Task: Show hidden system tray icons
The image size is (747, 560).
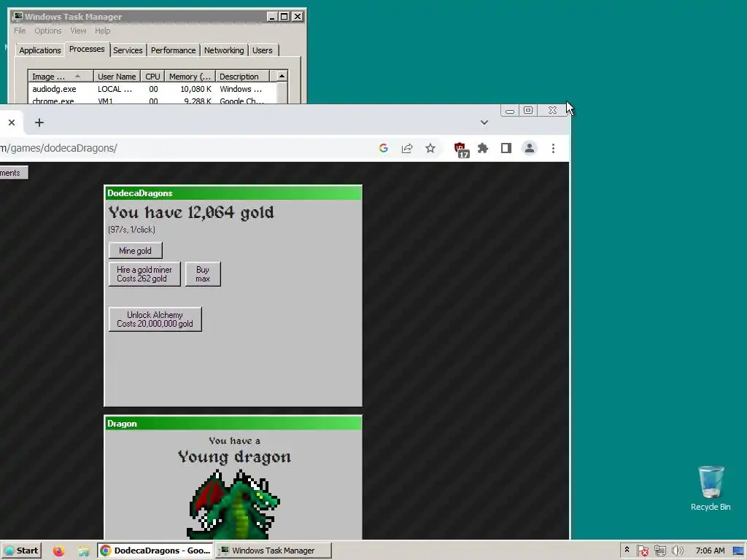Action: 627,550
